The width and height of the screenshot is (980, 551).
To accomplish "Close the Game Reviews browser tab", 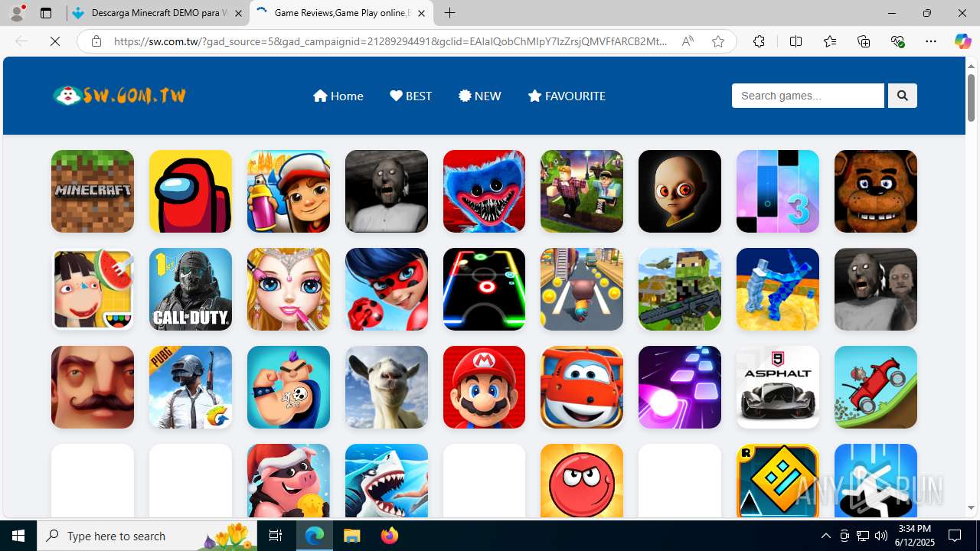I will tap(421, 13).
